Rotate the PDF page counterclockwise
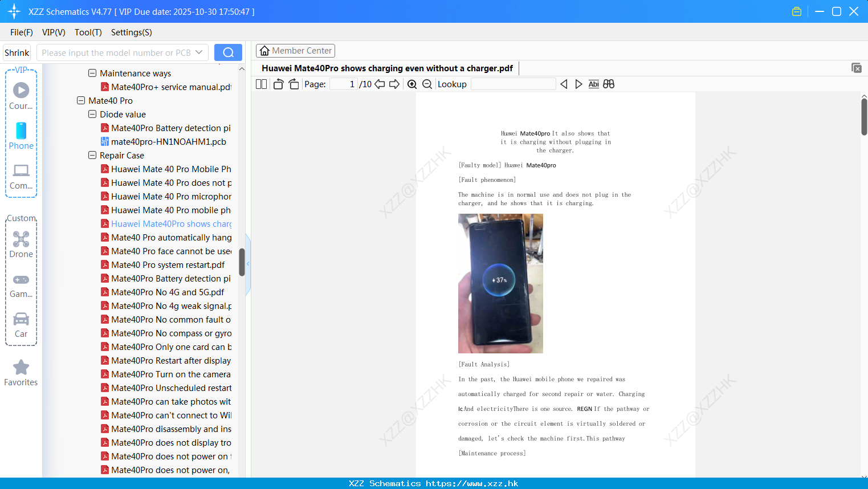Image resolution: width=868 pixels, height=489 pixels. coord(278,84)
